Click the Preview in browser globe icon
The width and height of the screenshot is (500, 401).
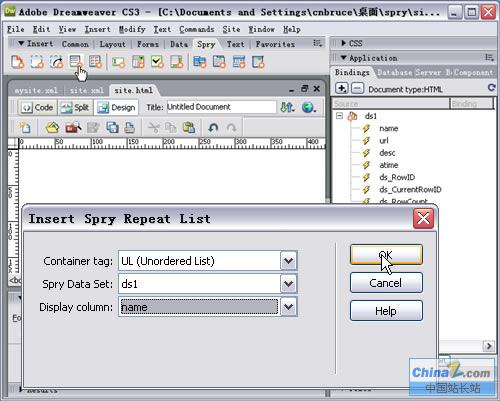click(308, 107)
